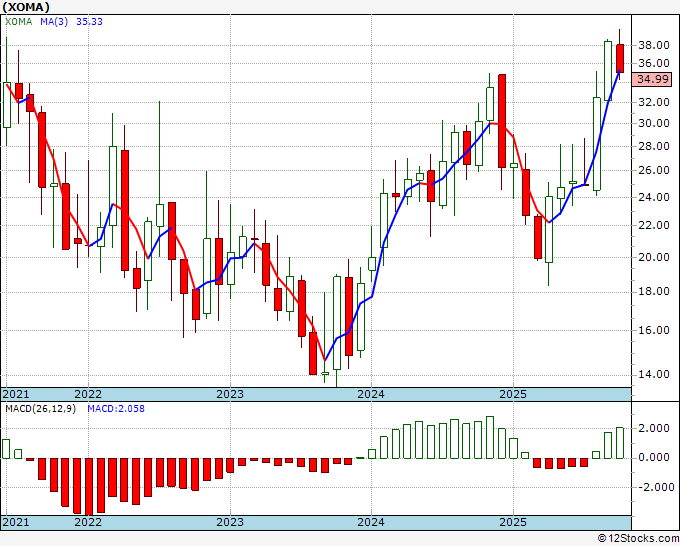The image size is (680, 546).
Task: Click the highlighted 34.99 price tag
Action: click(652, 79)
